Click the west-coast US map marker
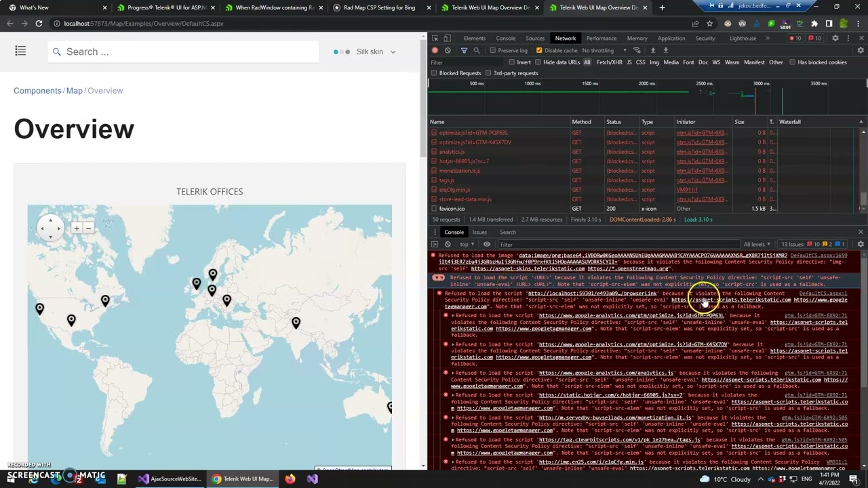Viewport: 868px width, 488px height. pos(39,309)
